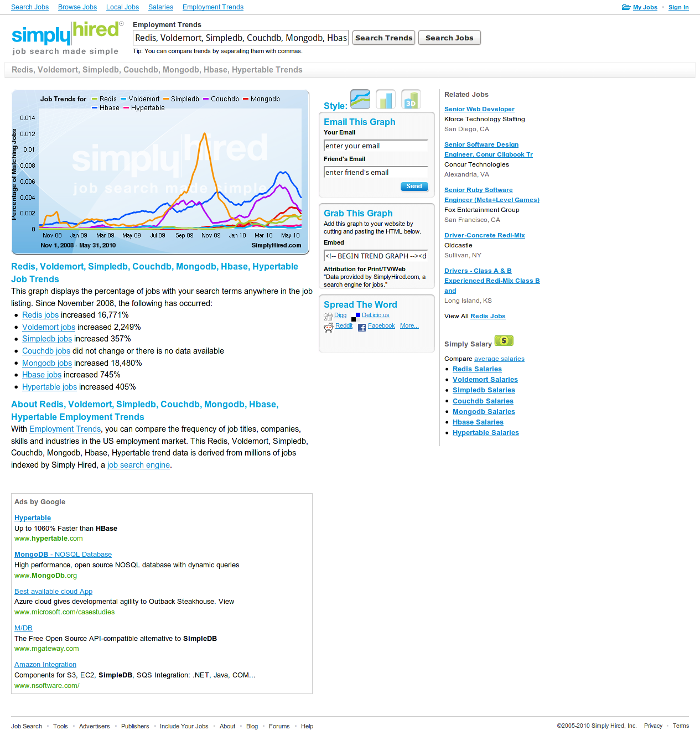Click the job search engine link
The width and height of the screenshot is (700, 735).
click(x=138, y=465)
